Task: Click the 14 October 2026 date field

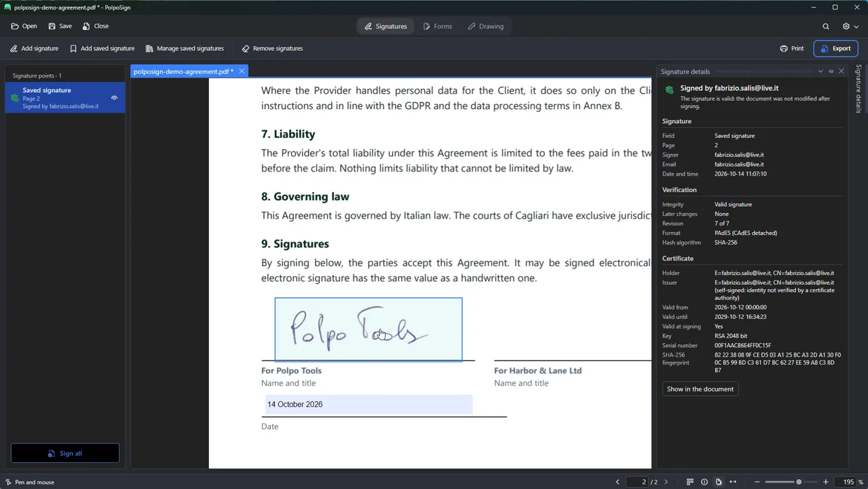Action: coord(368,405)
